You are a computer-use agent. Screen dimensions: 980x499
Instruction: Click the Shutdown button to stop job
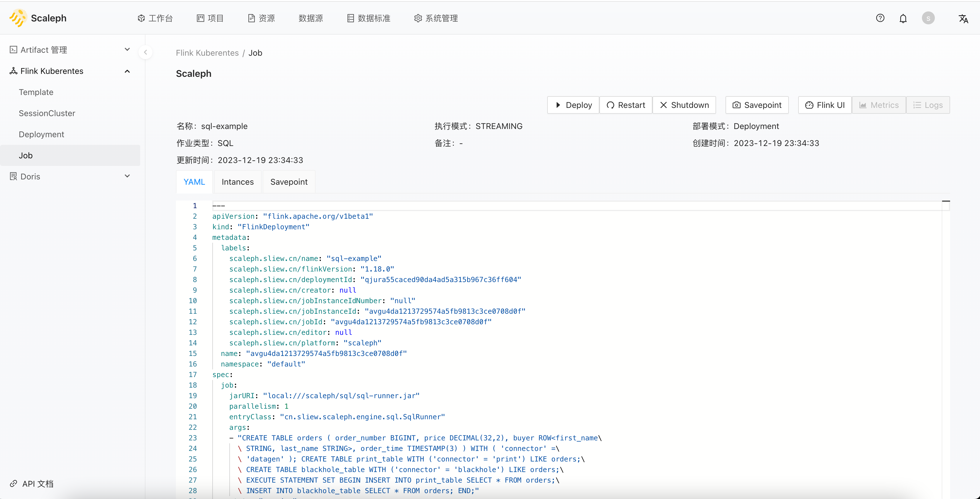[x=685, y=105]
